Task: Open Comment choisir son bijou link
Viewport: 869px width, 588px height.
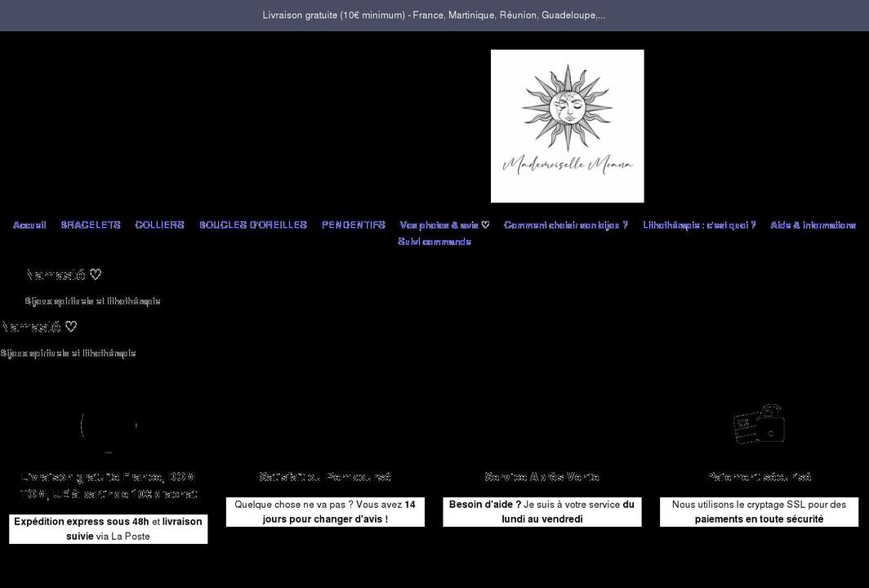Action: coord(566,225)
